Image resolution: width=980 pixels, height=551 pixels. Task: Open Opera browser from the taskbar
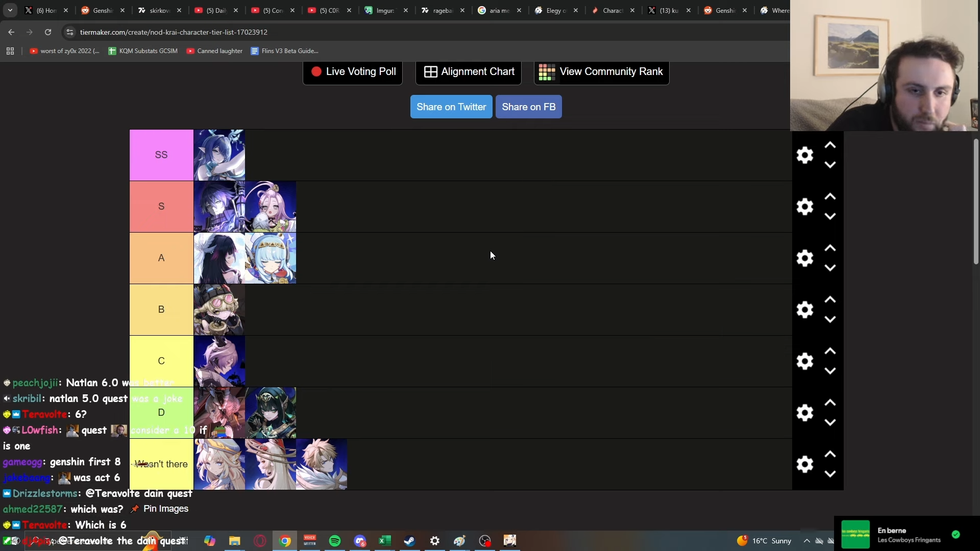coord(260,541)
